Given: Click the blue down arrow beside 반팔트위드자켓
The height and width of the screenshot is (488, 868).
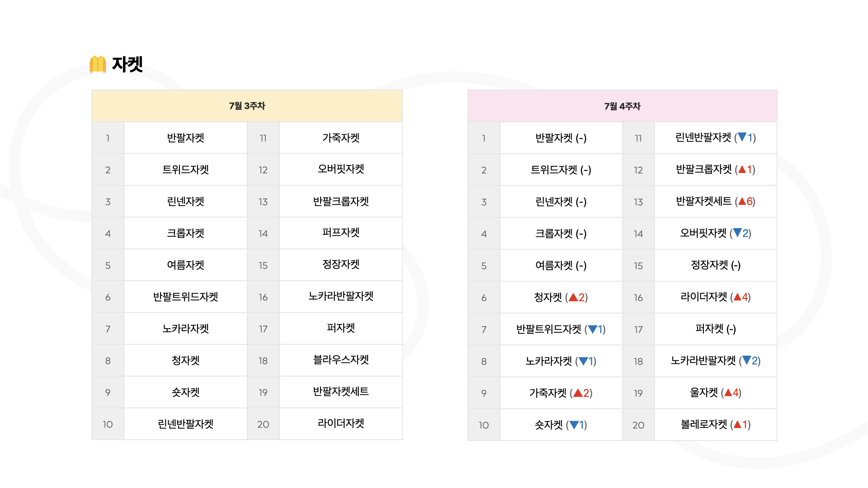Looking at the screenshot, I should point(593,329).
